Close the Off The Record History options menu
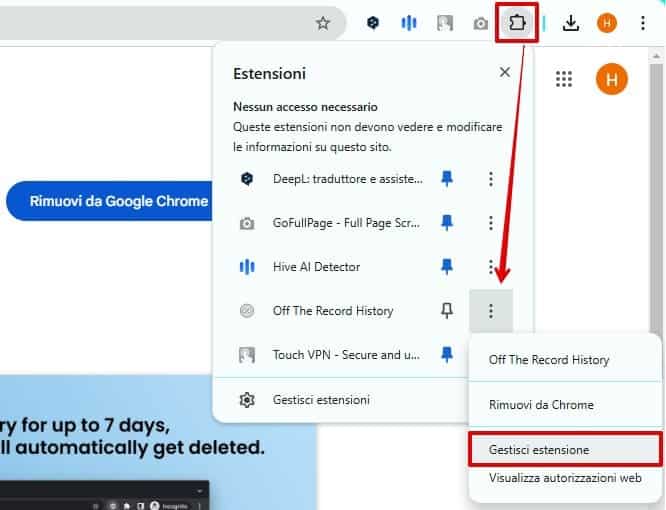Image resolution: width=666 pixels, height=510 pixels. pos(491,311)
